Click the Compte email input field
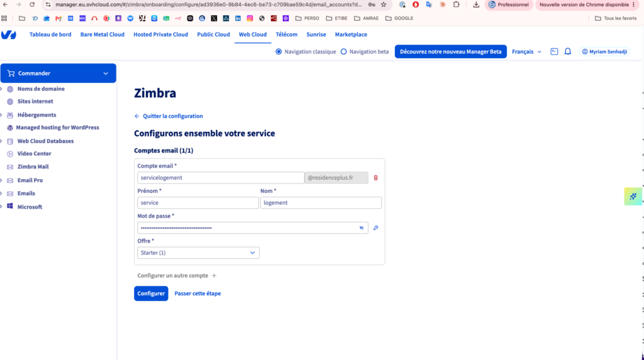 coord(221,178)
